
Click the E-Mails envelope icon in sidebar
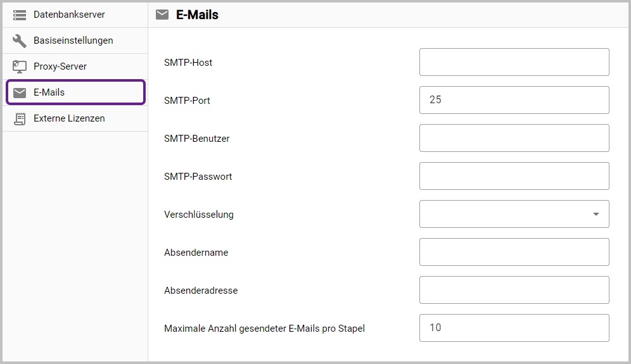pos(20,92)
